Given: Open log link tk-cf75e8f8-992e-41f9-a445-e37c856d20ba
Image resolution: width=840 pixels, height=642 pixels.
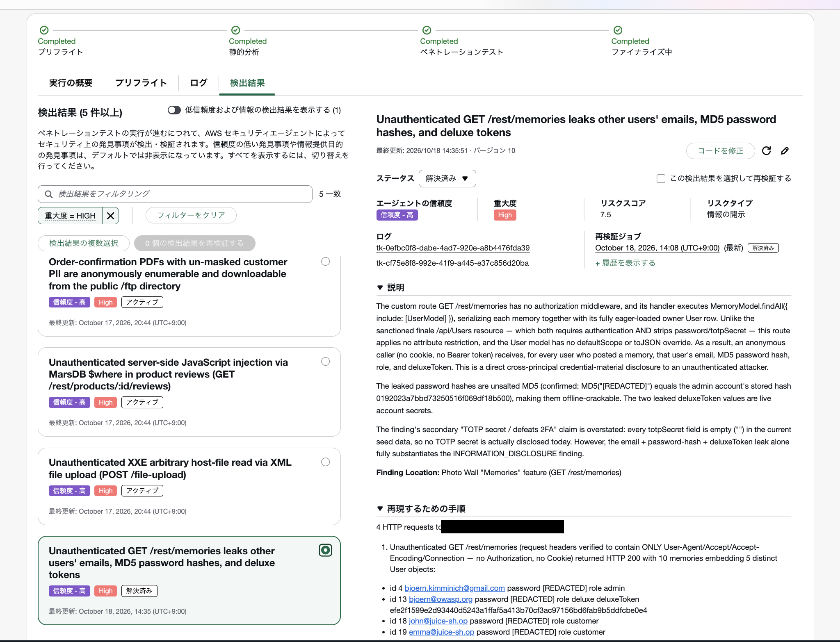Looking at the screenshot, I should [x=452, y=263].
